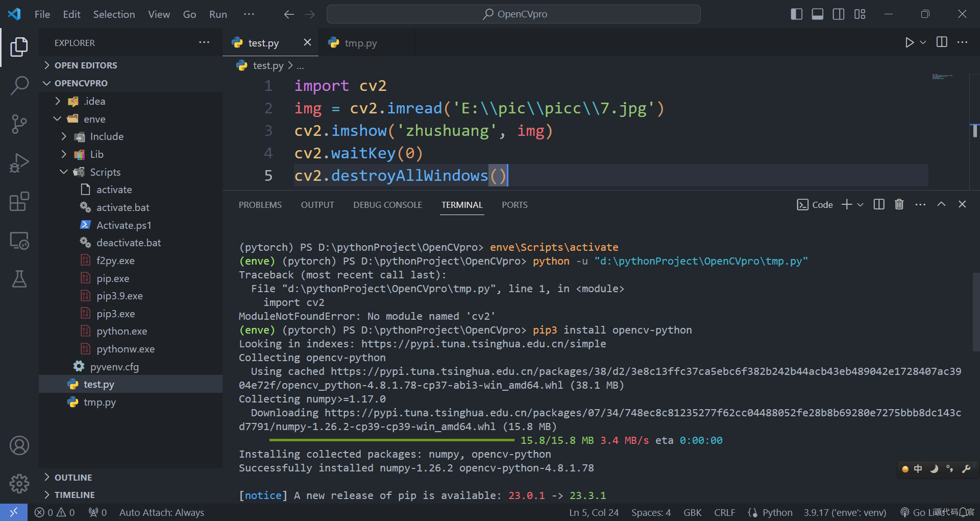The image size is (980, 521).
Task: Add a new terminal with plus icon
Action: pos(847,204)
